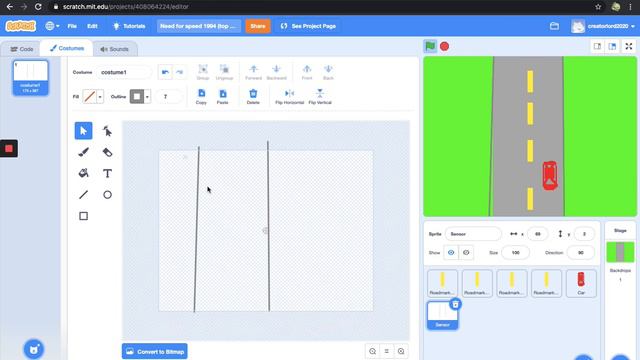Move selection Backward one layer
640x360 pixels.
pyautogui.click(x=276, y=72)
